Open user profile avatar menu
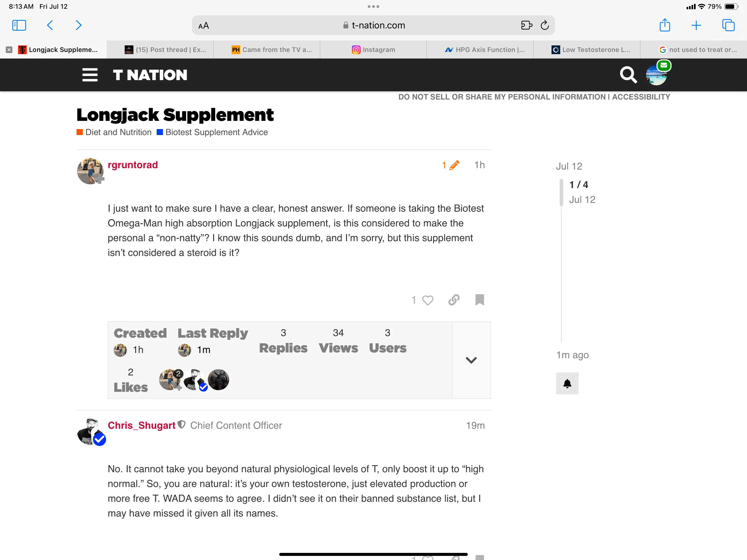The height and width of the screenshot is (560, 747). pyautogui.click(x=656, y=75)
